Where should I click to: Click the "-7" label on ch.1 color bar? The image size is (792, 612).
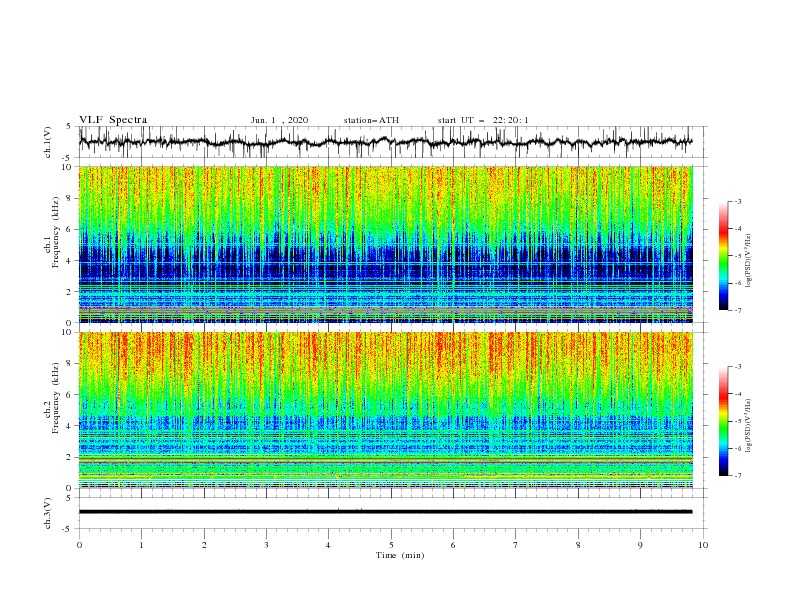click(737, 311)
